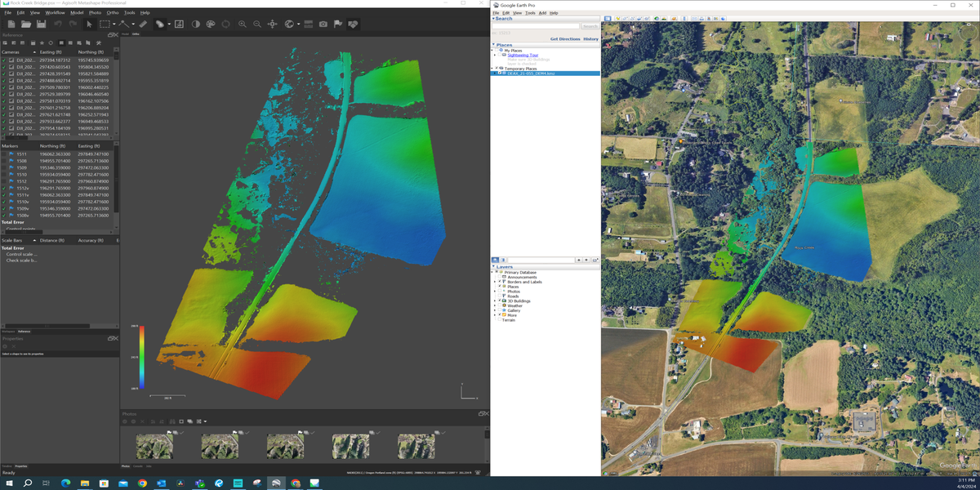Toggle the Google Earth sidebar icon
Image resolution: width=980 pixels, height=490 pixels.
(x=608, y=18)
